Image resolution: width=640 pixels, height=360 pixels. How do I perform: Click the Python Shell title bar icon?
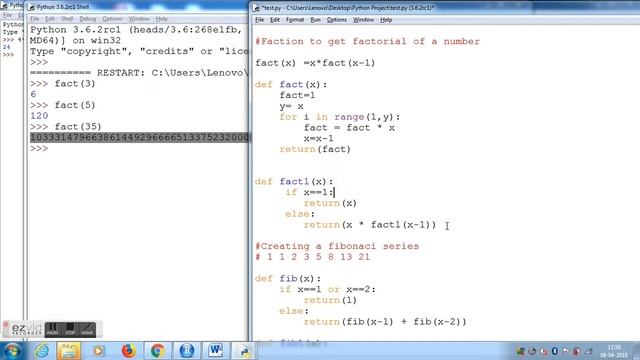click(x=31, y=7)
